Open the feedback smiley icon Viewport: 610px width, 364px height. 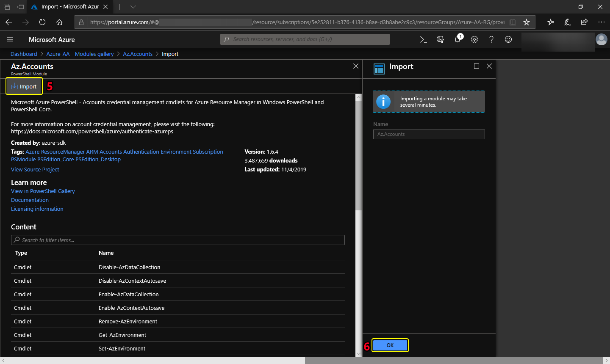tap(508, 39)
